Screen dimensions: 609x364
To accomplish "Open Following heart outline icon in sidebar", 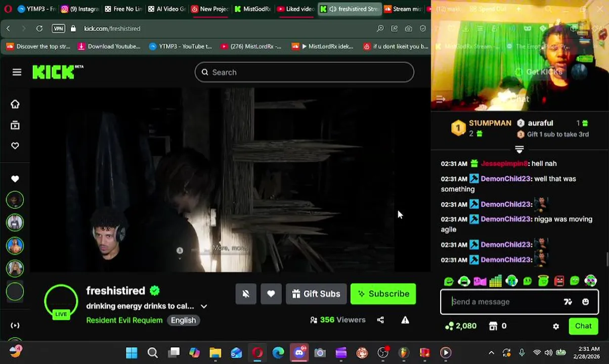I will [x=15, y=146].
